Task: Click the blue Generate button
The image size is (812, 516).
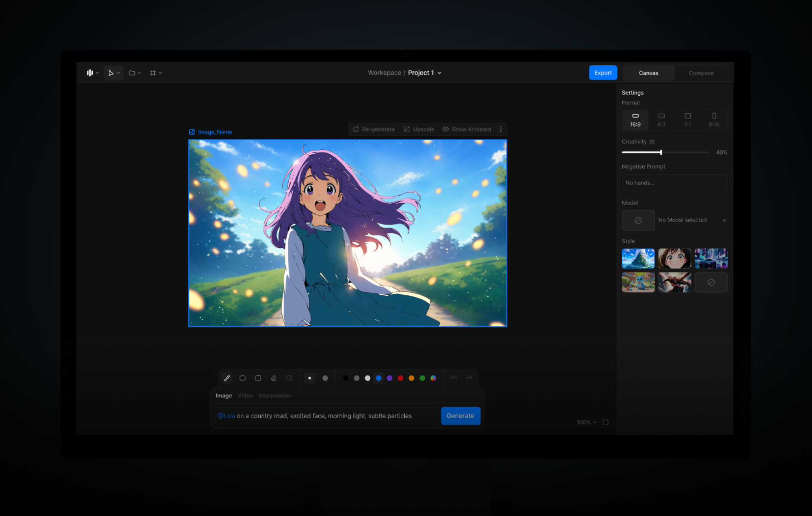Action: (x=460, y=416)
